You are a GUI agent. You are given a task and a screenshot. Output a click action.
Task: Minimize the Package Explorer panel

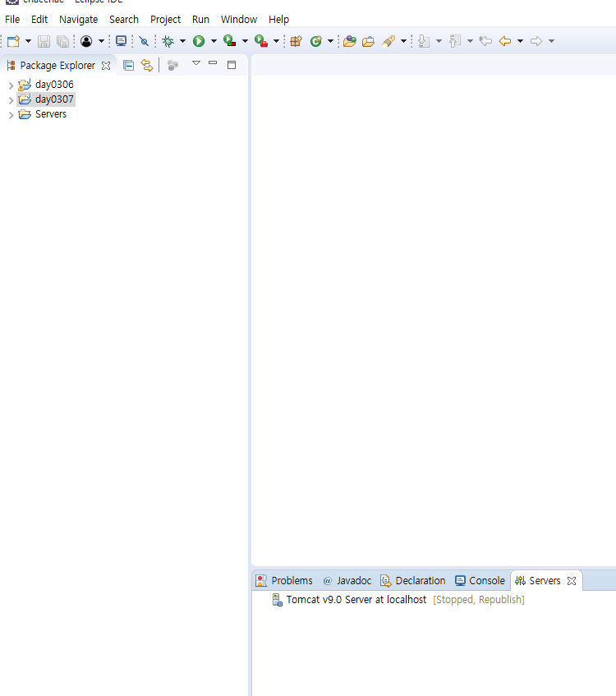tap(213, 63)
